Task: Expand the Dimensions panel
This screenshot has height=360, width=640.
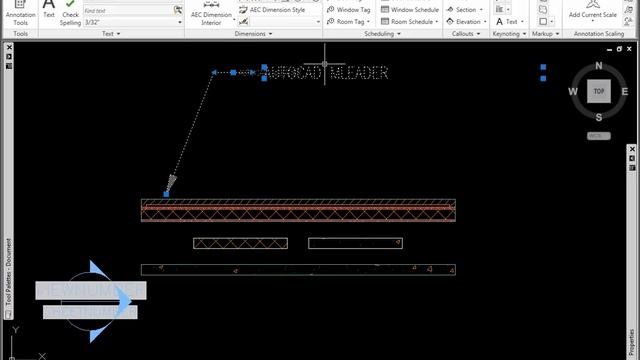Action: coord(253,34)
